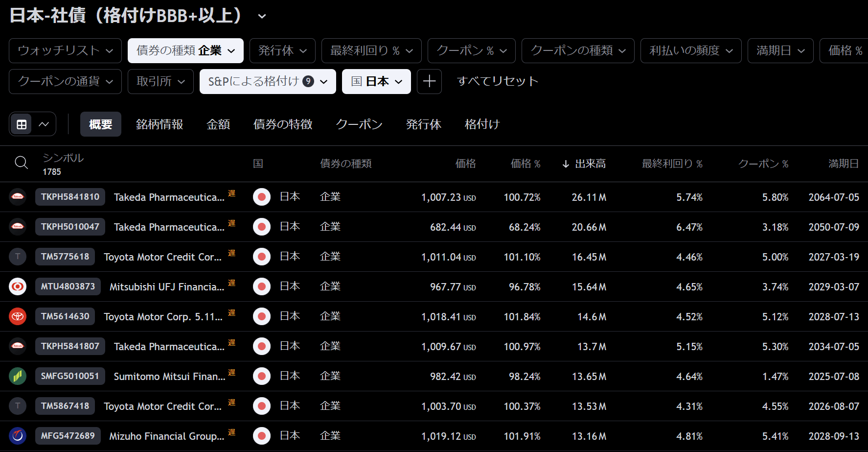Click the Toyota logo in the TM5614630 row
The image size is (868, 452).
tap(18, 316)
